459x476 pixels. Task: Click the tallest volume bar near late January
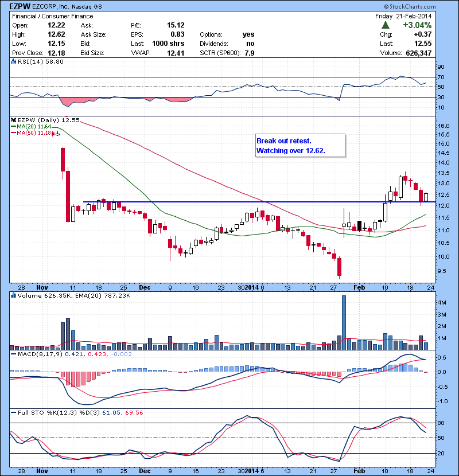point(344,323)
